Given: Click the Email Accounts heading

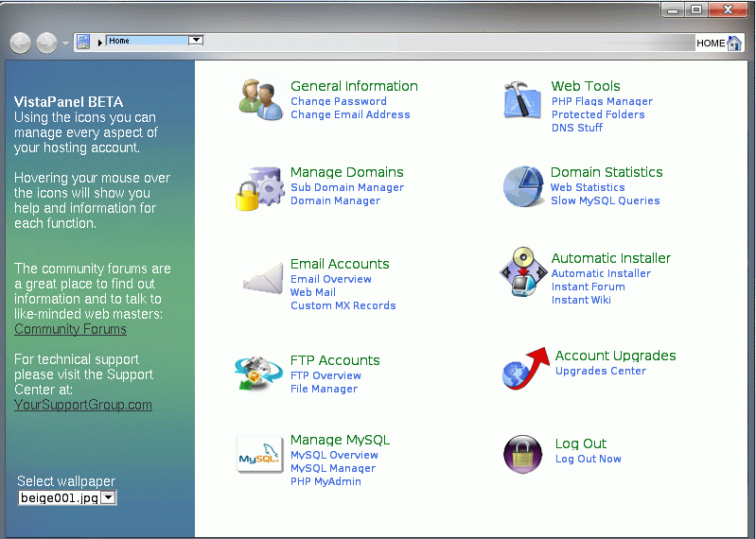Looking at the screenshot, I should pos(340,264).
